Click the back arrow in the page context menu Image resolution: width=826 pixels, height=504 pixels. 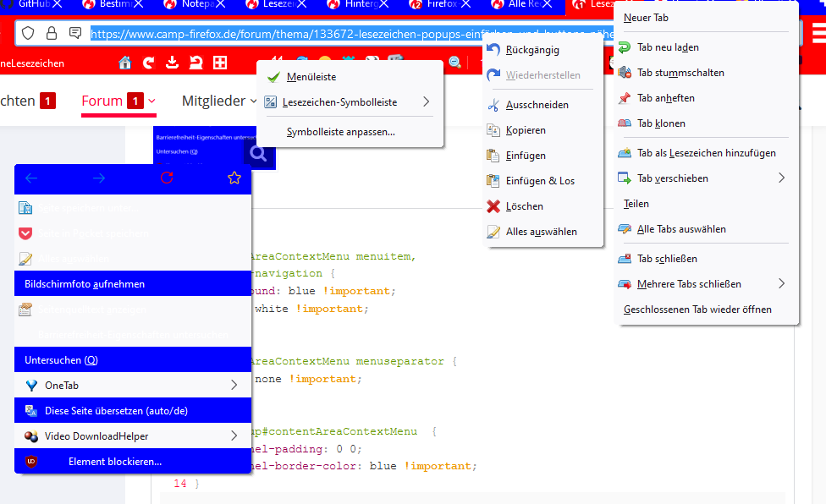(x=31, y=178)
